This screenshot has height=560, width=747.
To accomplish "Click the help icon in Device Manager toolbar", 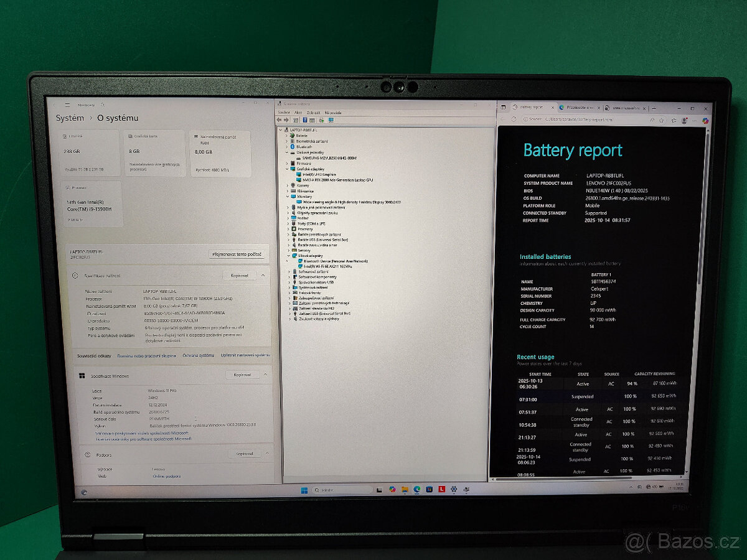I will coord(305,120).
